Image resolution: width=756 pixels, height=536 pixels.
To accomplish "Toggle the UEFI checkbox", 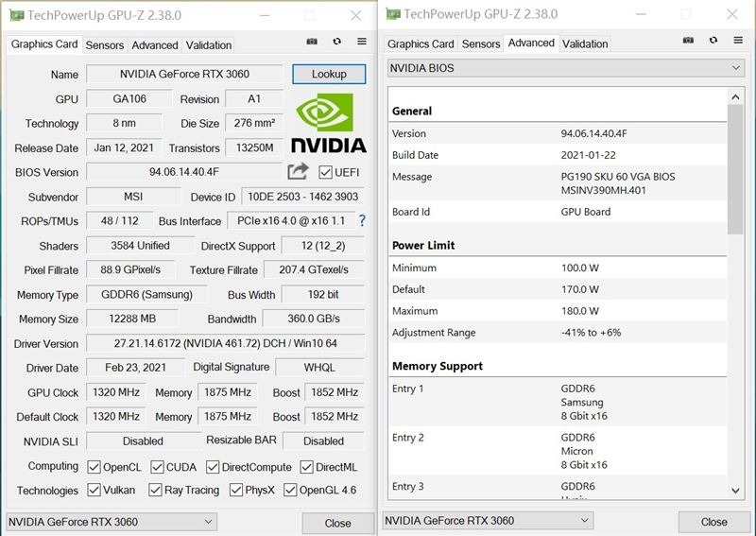I will (x=325, y=172).
